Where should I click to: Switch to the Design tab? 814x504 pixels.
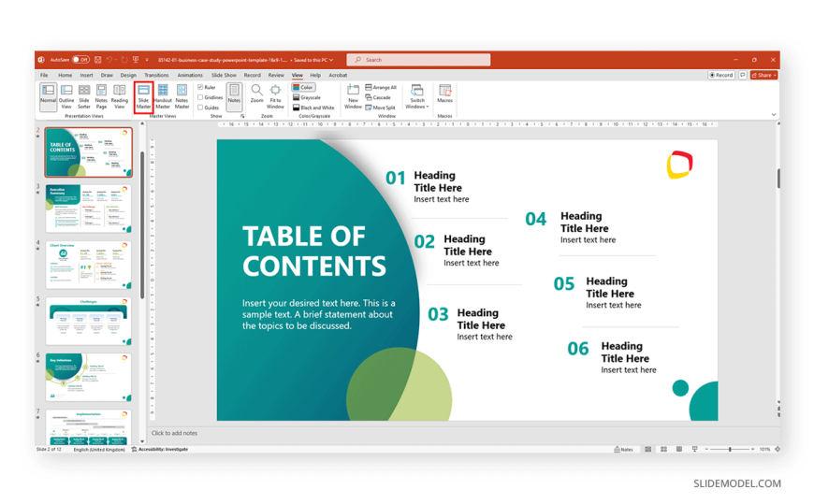pos(128,75)
